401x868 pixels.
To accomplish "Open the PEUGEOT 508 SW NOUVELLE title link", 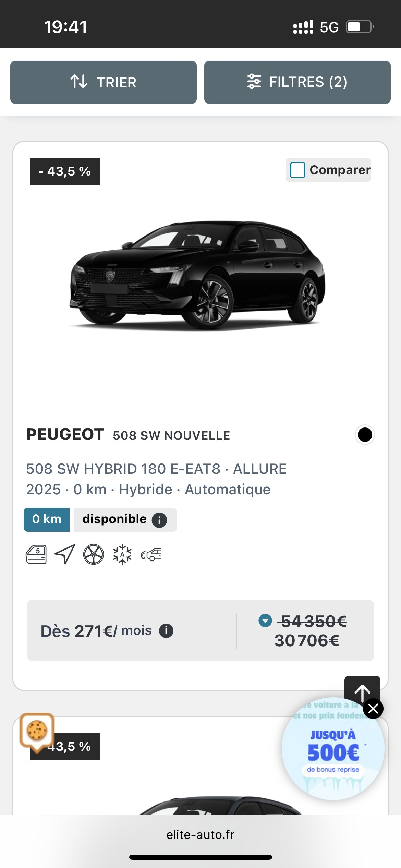I will [x=128, y=435].
